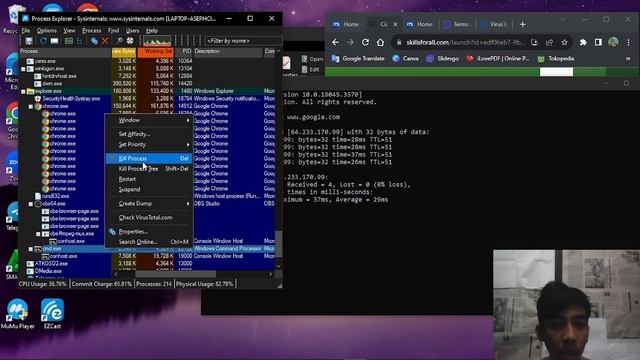Image resolution: width=640 pixels, height=360 pixels.
Task: Open the Find menu in Process Explorer
Action: pyautogui.click(x=113, y=31)
